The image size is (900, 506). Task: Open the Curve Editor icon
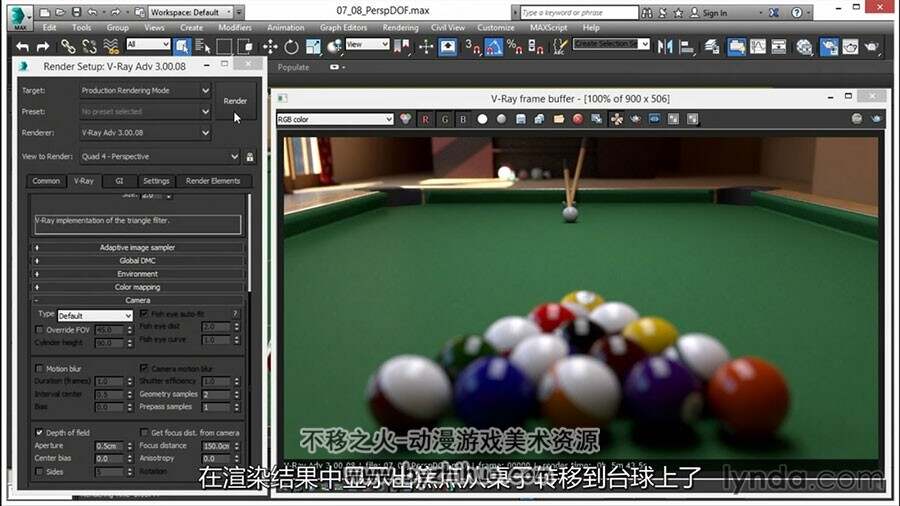click(x=758, y=46)
